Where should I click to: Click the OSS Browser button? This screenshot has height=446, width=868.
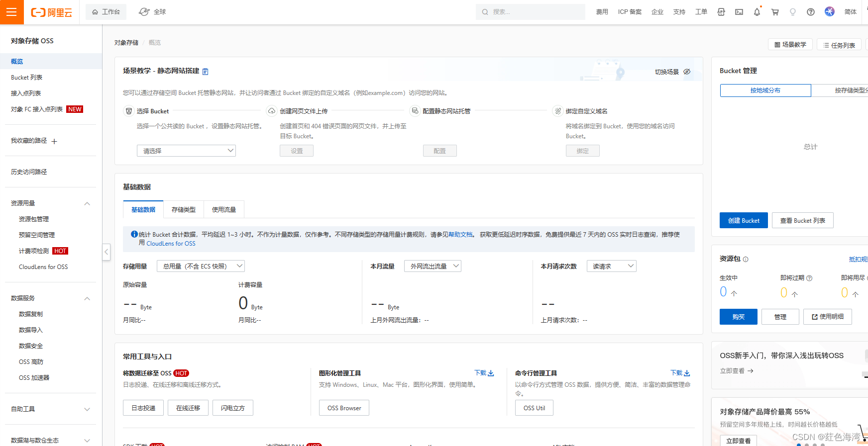coord(344,408)
